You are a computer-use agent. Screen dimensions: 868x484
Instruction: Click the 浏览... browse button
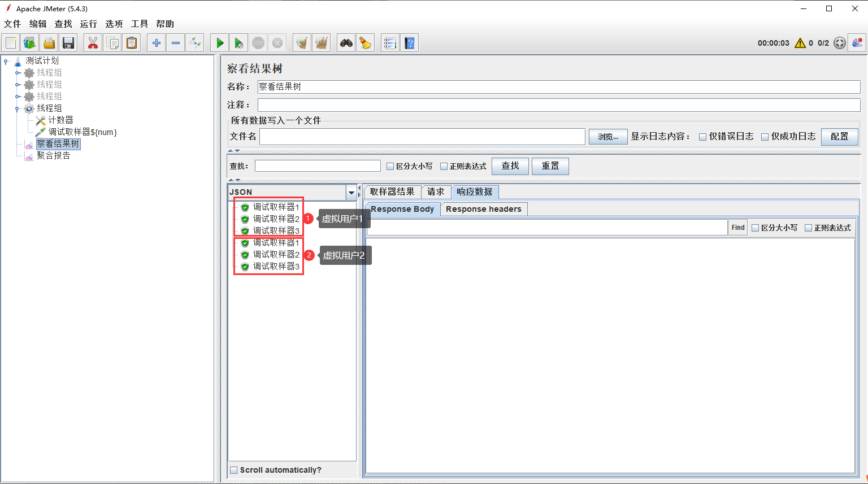[x=608, y=137]
